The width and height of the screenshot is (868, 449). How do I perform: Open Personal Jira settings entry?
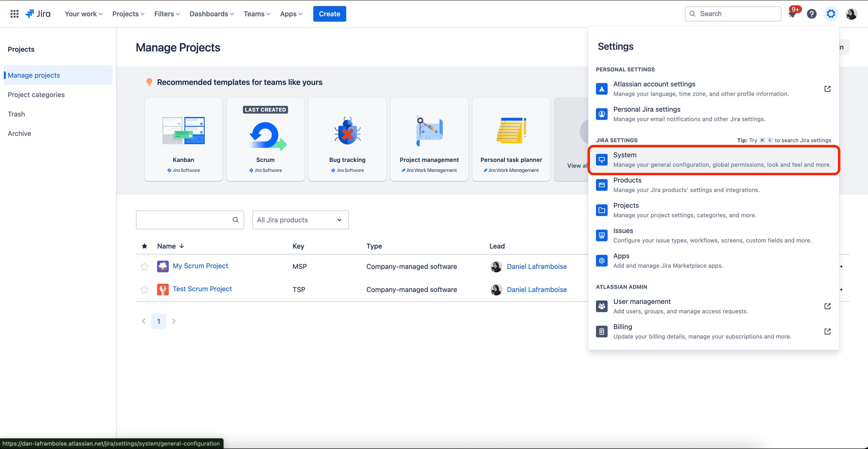(714, 114)
